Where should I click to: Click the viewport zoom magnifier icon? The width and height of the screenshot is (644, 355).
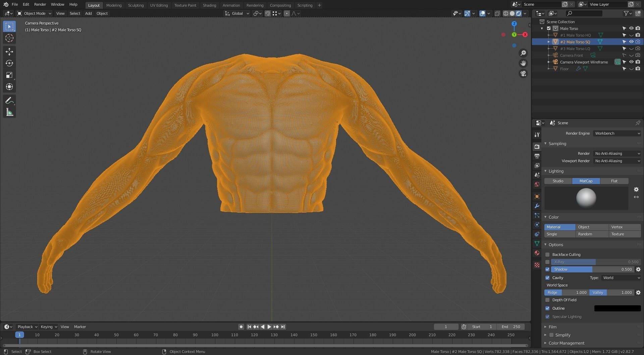tap(523, 53)
